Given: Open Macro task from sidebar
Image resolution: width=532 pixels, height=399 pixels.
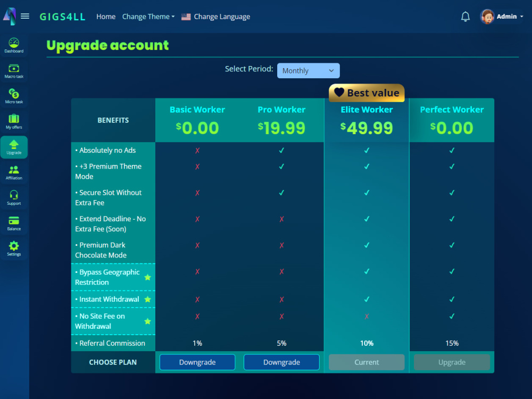Looking at the screenshot, I should click(14, 71).
